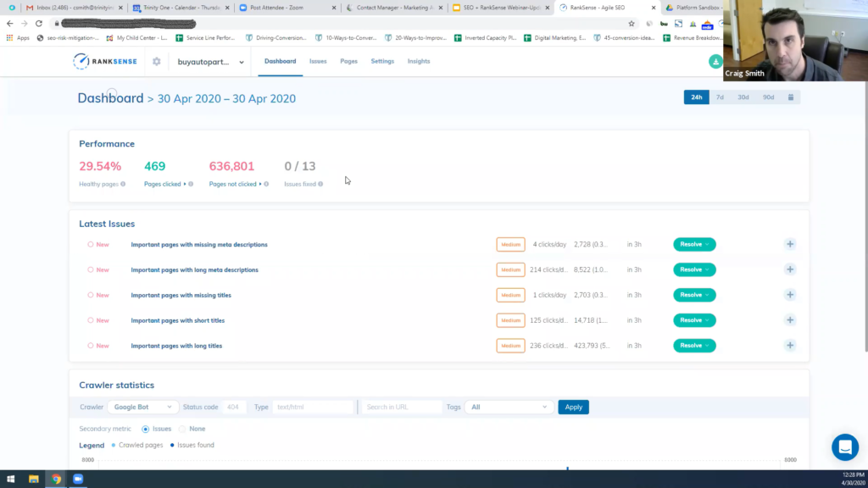Open File Explorer from taskbar

click(x=34, y=480)
